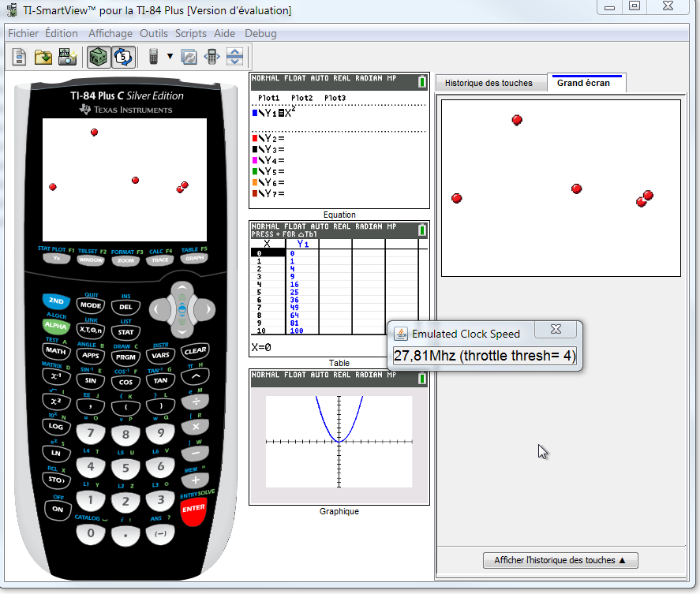Click the plus key
700x594 pixels.
click(196, 480)
